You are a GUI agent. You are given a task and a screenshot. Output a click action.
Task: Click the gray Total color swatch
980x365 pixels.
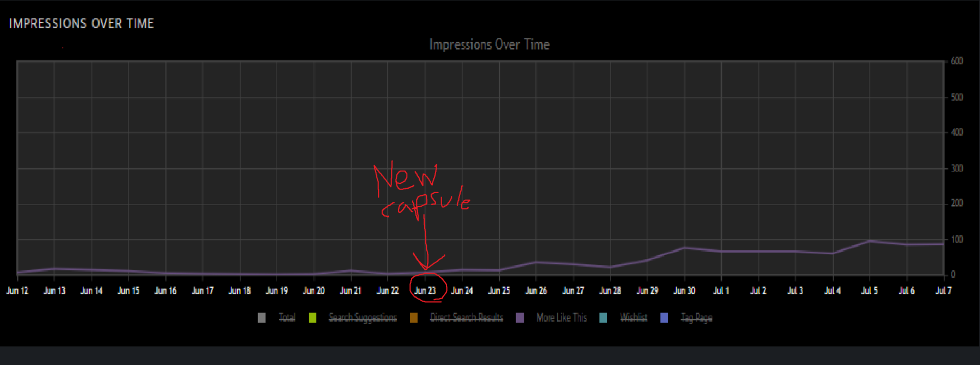pyautogui.click(x=262, y=318)
